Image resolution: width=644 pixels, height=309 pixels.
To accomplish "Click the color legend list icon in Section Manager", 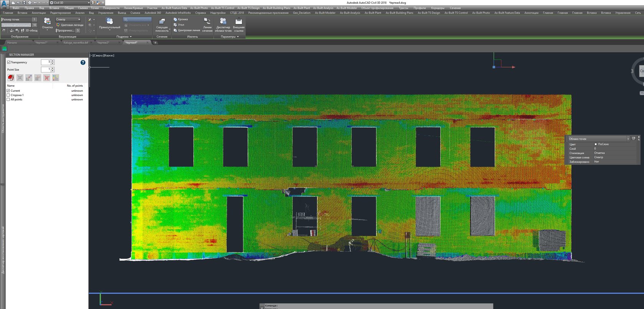I will (x=56, y=78).
